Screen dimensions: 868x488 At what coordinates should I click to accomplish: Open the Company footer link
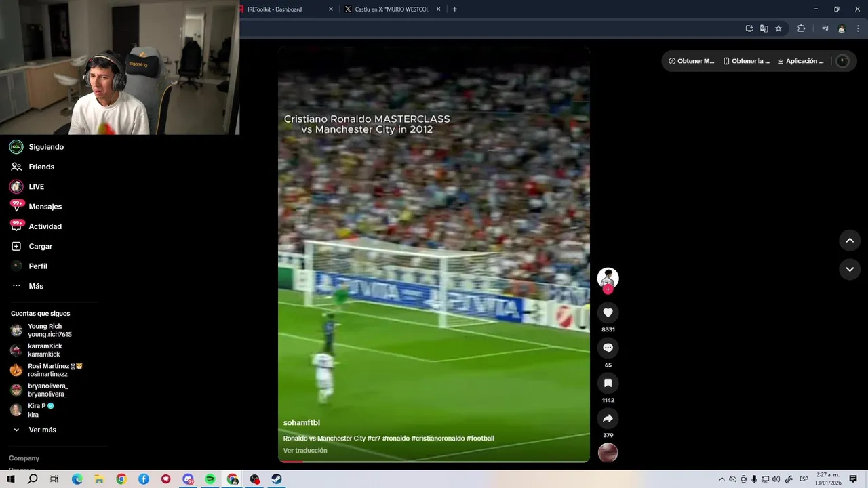tap(24, 458)
